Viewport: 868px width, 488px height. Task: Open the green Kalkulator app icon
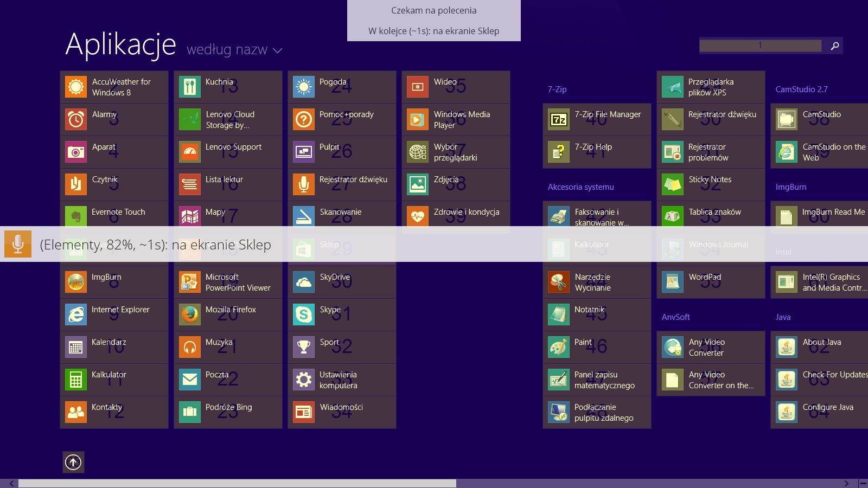tap(76, 380)
